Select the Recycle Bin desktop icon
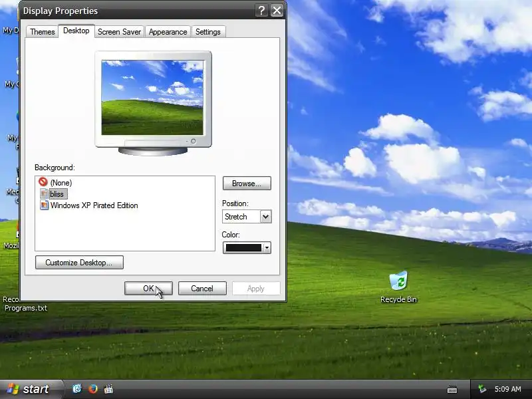 (398, 287)
